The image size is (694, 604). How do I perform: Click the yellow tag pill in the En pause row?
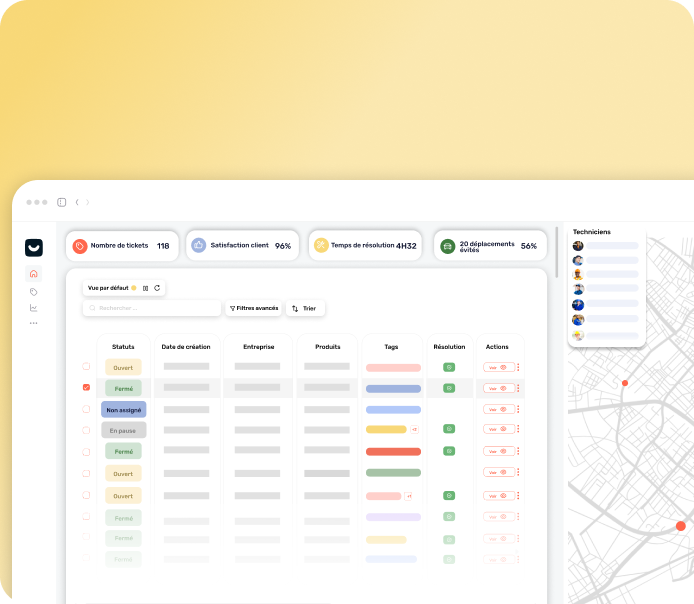386,429
